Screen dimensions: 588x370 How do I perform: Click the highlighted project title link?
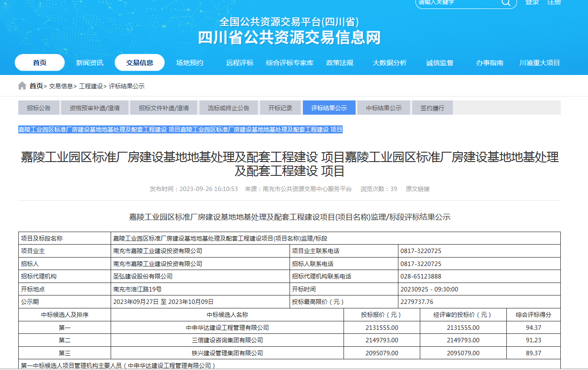click(x=180, y=129)
